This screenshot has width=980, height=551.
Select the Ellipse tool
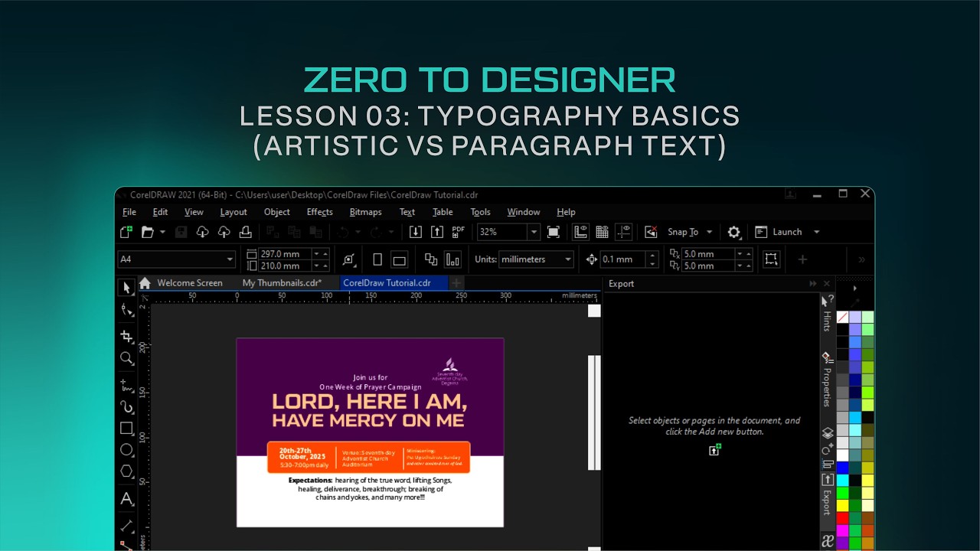coord(127,450)
